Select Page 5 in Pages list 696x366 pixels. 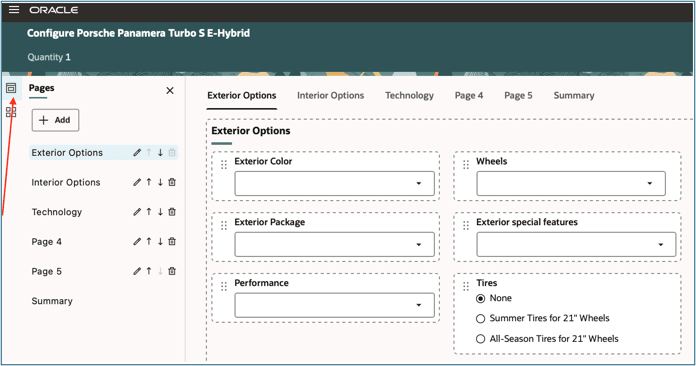(x=46, y=272)
